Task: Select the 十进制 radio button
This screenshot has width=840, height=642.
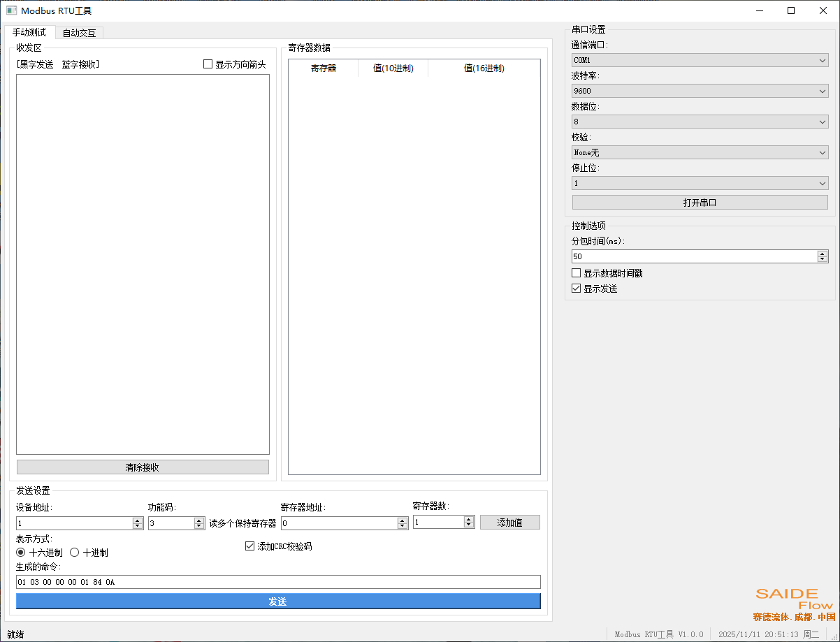Action: click(74, 552)
